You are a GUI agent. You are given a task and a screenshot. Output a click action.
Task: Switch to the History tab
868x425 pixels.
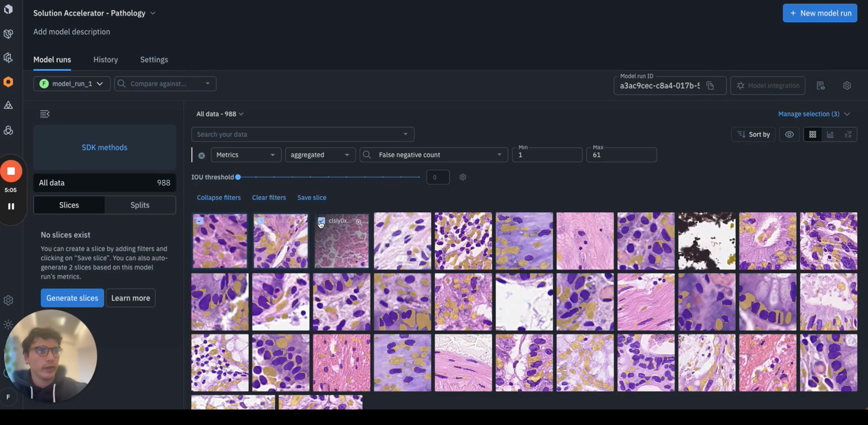(105, 59)
